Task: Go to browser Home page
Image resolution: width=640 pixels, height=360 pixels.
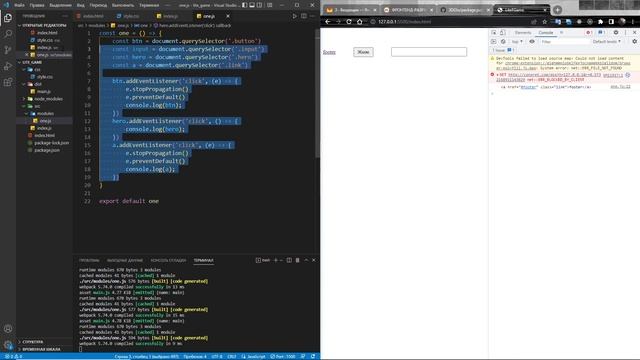Action: (x=360, y=22)
